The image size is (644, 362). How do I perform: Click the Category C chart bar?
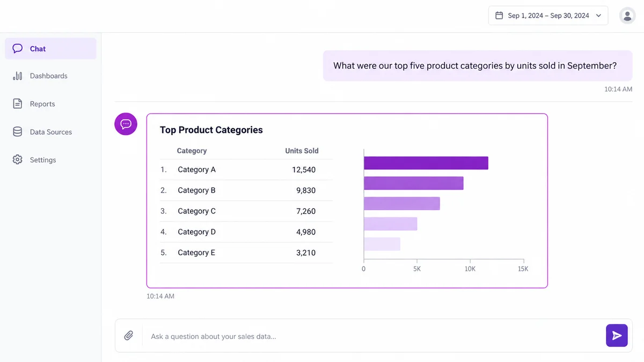point(402,203)
